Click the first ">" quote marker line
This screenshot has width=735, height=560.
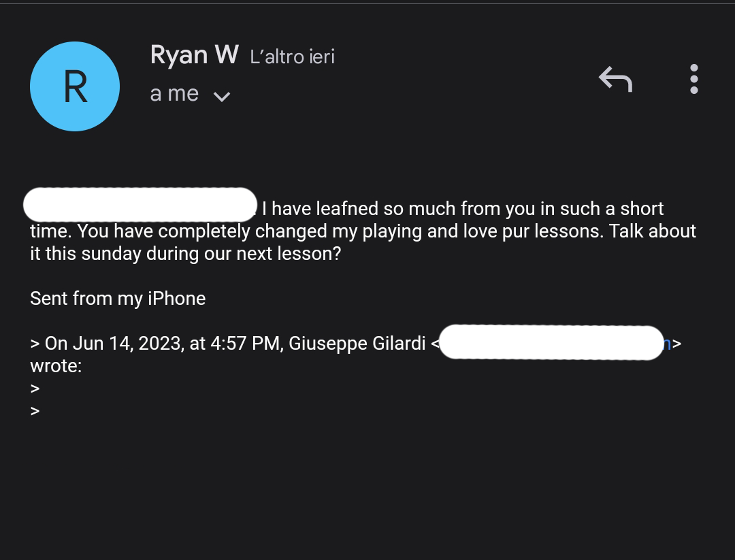click(35, 389)
